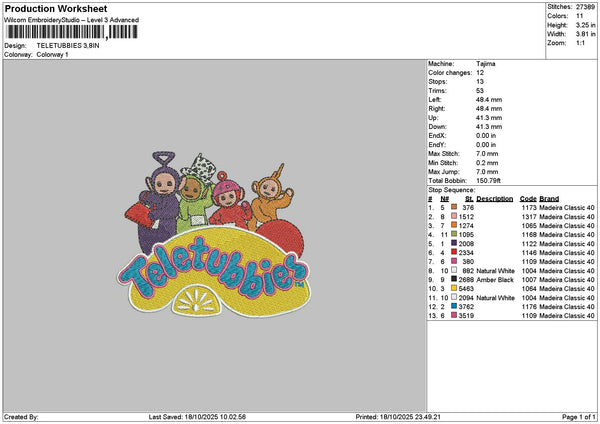Click the 'Created By:' footer label

(21, 417)
